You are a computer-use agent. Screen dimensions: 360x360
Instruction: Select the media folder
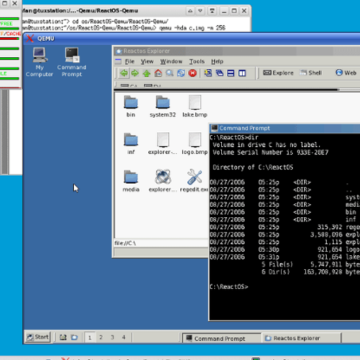click(131, 181)
